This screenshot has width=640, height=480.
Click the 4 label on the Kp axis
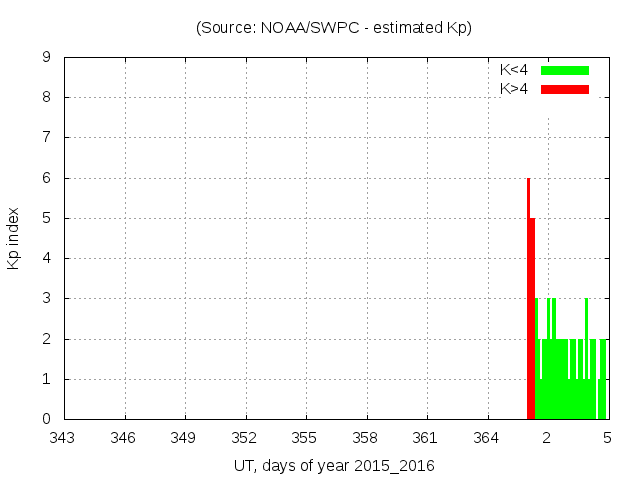point(46,258)
